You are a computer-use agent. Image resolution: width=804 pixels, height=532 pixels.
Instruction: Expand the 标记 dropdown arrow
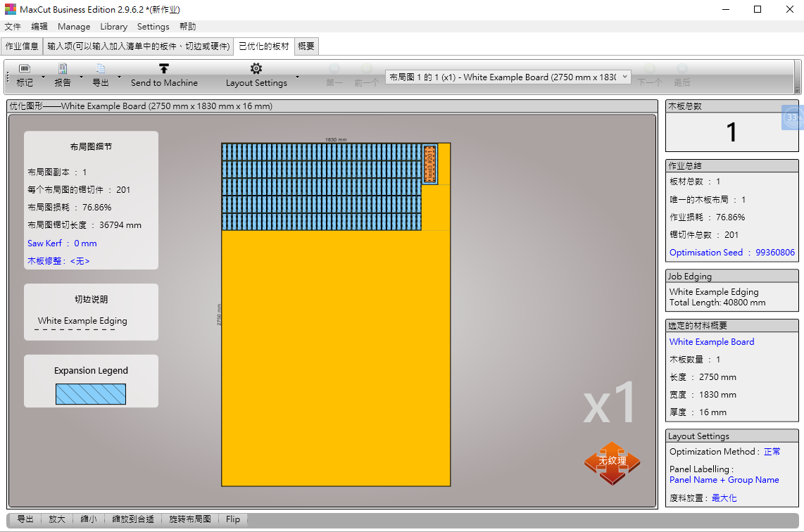(43, 77)
